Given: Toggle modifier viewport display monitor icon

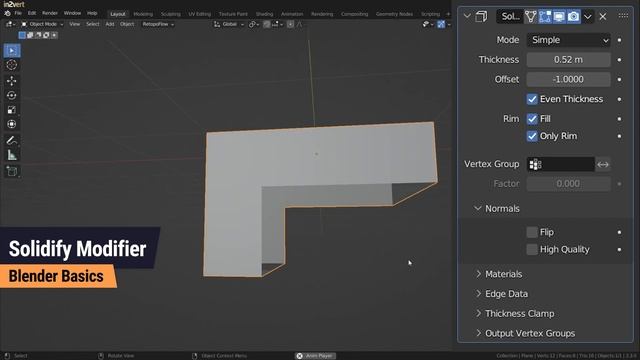Looking at the screenshot, I should (559, 17).
